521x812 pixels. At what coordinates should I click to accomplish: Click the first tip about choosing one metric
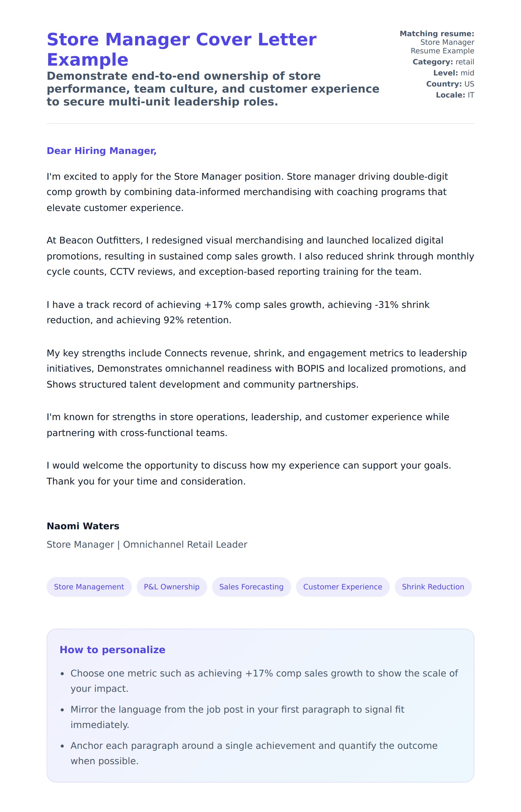click(x=264, y=681)
